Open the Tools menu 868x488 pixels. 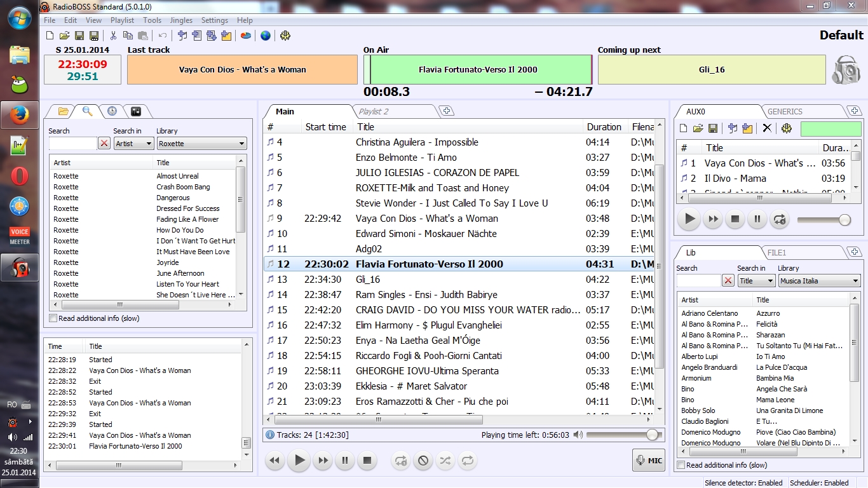(x=153, y=20)
